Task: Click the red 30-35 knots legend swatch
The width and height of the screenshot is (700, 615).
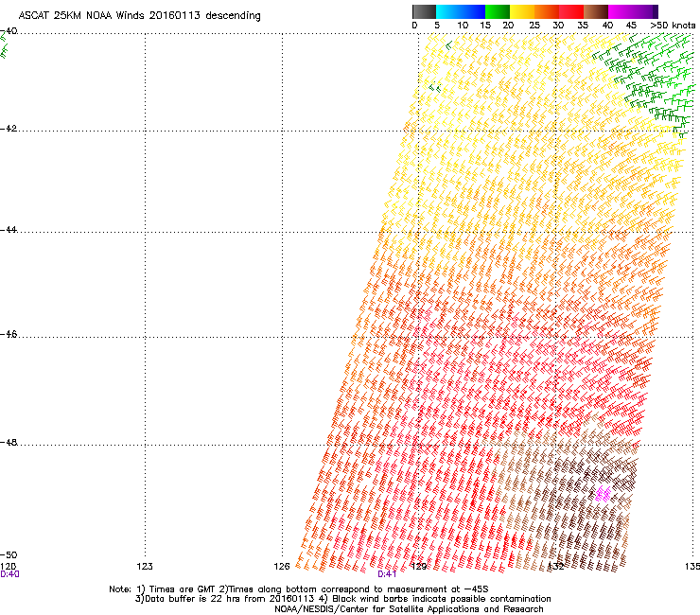Action: pos(571,11)
